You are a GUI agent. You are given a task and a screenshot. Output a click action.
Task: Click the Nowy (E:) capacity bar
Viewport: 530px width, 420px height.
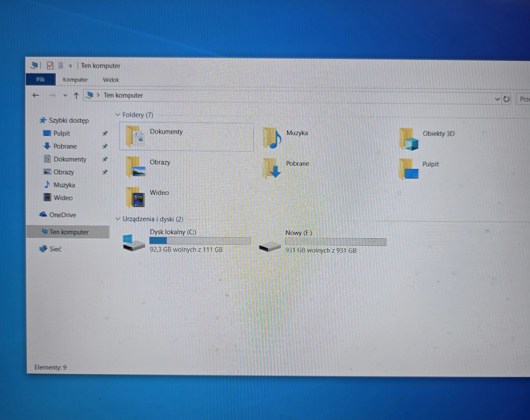coord(335,242)
